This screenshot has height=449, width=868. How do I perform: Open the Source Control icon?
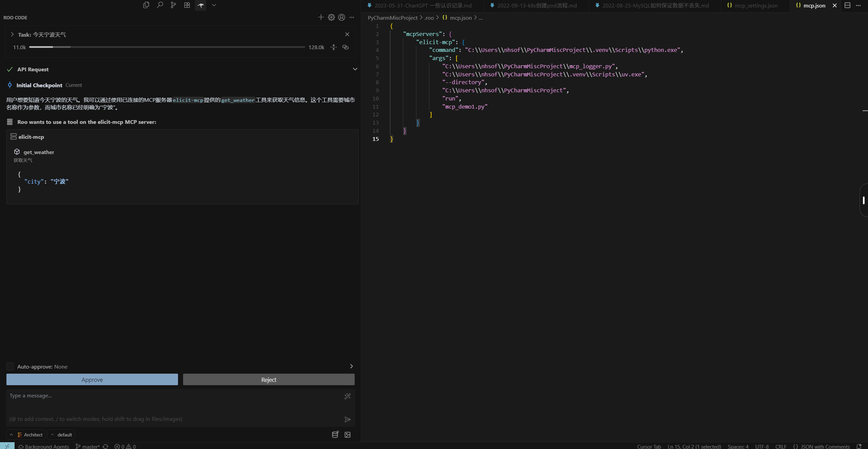[x=173, y=5]
